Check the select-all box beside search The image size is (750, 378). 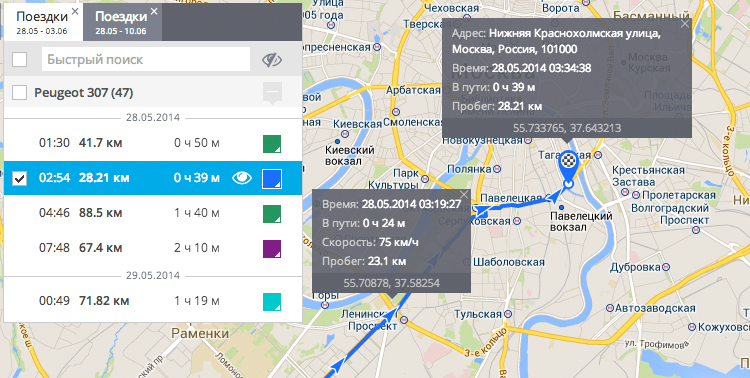(x=20, y=60)
